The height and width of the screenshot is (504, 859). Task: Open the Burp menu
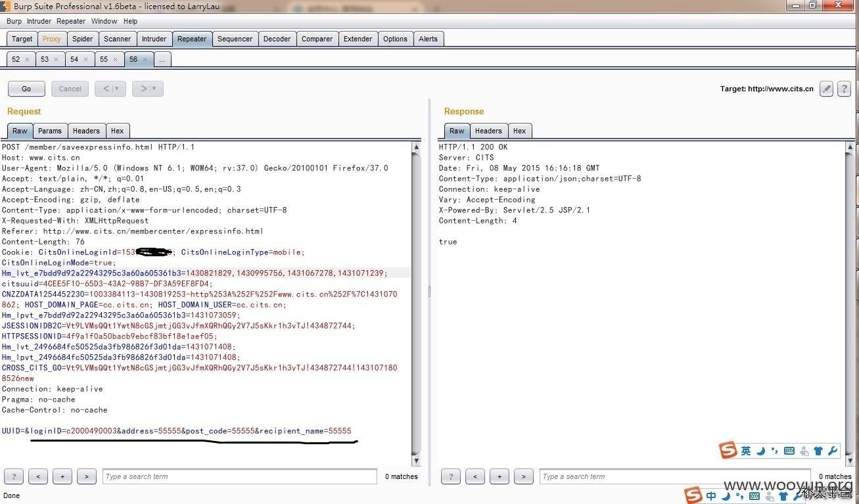click(x=14, y=21)
